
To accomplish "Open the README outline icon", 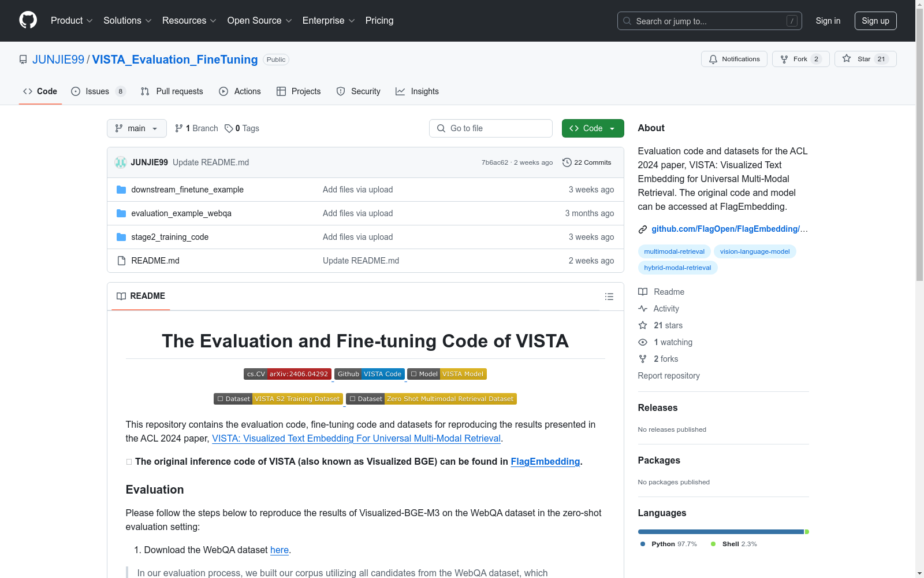I will click(x=609, y=297).
